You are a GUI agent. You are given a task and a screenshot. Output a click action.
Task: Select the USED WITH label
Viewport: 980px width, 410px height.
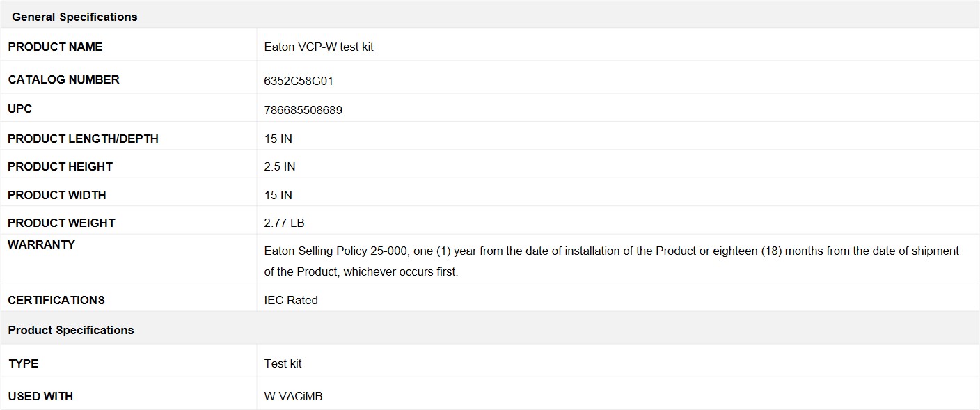[x=40, y=396]
